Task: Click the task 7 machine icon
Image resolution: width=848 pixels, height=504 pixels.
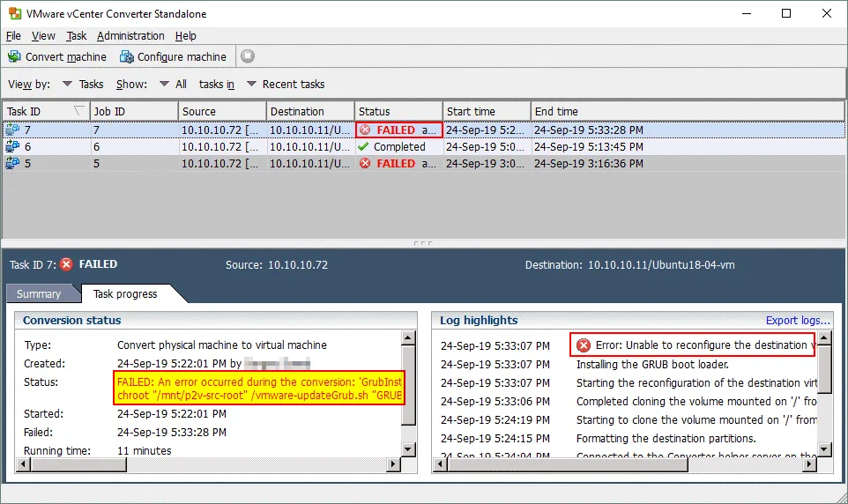Action: (x=12, y=130)
